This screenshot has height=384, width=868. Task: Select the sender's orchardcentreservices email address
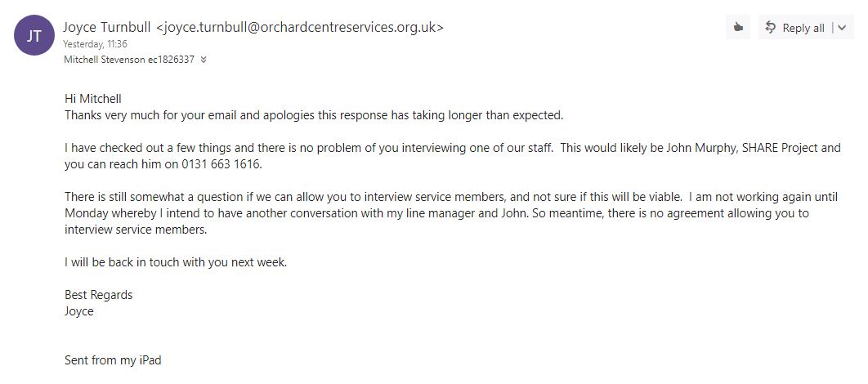pyautogui.click(x=300, y=27)
